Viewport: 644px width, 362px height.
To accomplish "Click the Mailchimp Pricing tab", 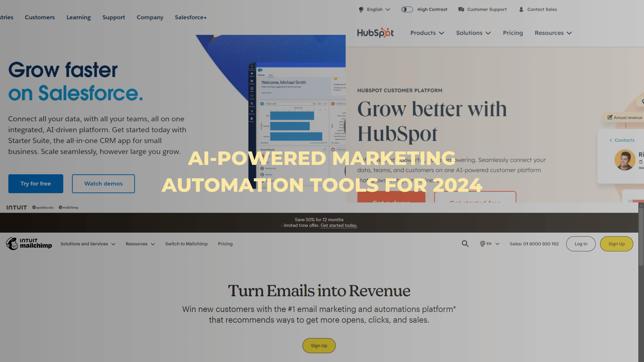I will pos(226,244).
